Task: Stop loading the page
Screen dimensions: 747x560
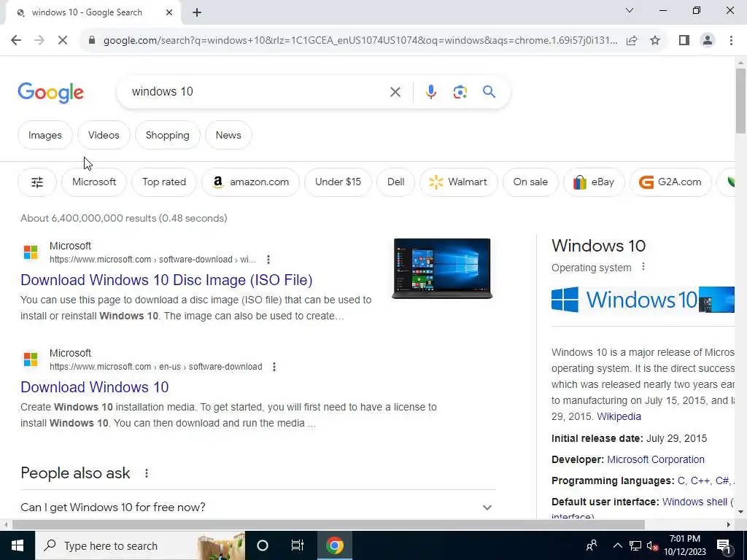Action: click(x=63, y=40)
